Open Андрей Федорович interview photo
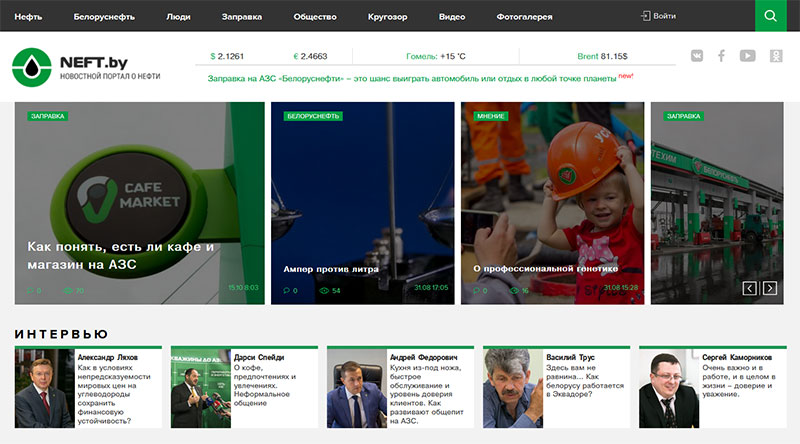800x444 pixels. pos(357,388)
